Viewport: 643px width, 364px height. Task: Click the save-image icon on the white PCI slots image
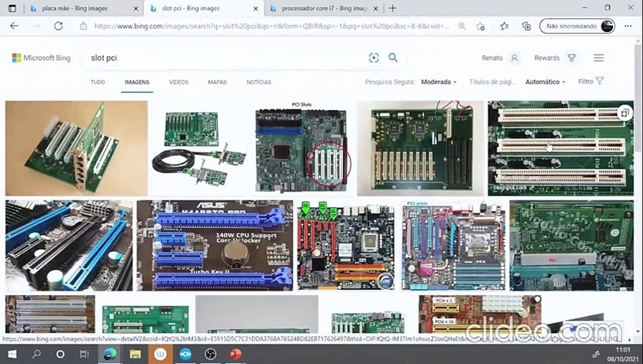click(x=625, y=113)
